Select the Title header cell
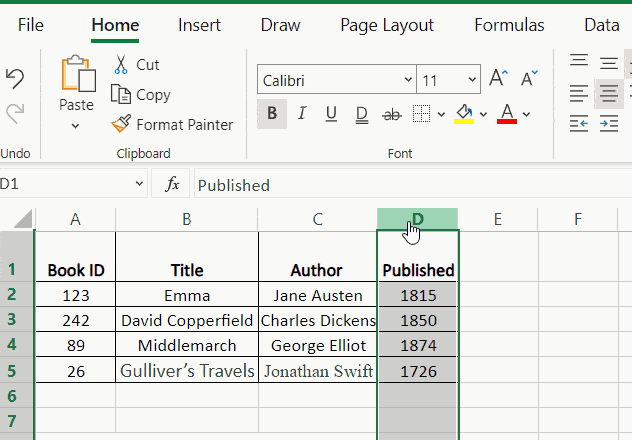The image size is (632, 440). 187,257
